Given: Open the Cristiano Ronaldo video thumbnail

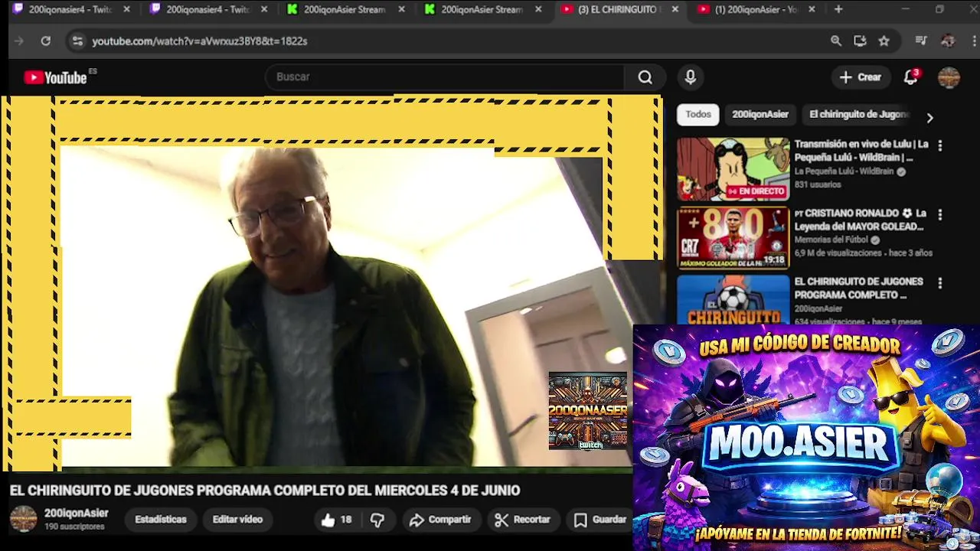Looking at the screenshot, I should click(x=733, y=238).
